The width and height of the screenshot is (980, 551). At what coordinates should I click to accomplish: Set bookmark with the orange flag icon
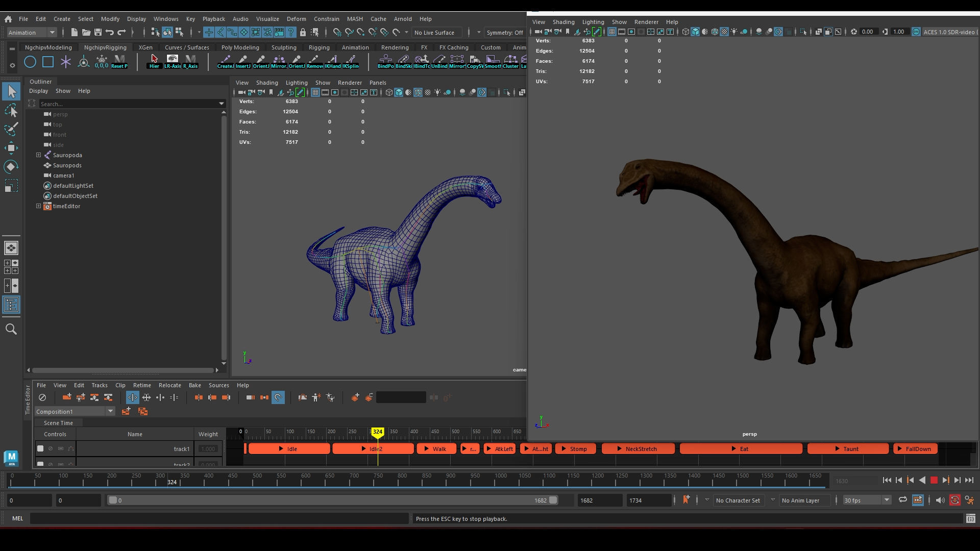pos(686,500)
